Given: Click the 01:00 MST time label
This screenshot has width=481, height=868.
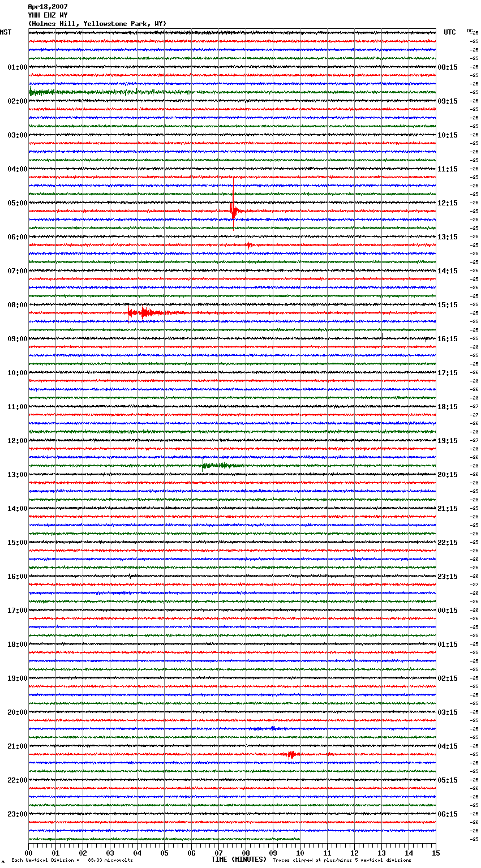Looking at the screenshot, I should (18, 67).
